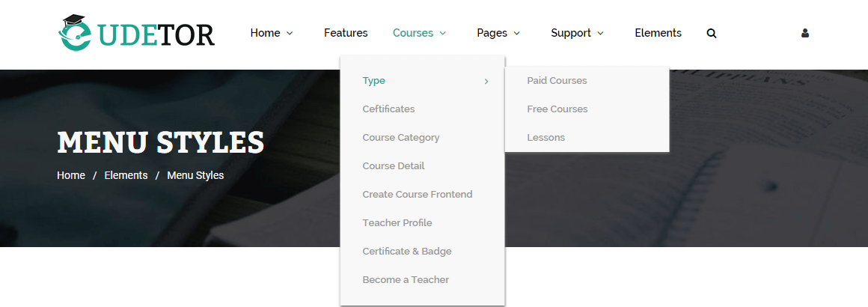
Task: Open the Elements menu item
Action: [658, 33]
